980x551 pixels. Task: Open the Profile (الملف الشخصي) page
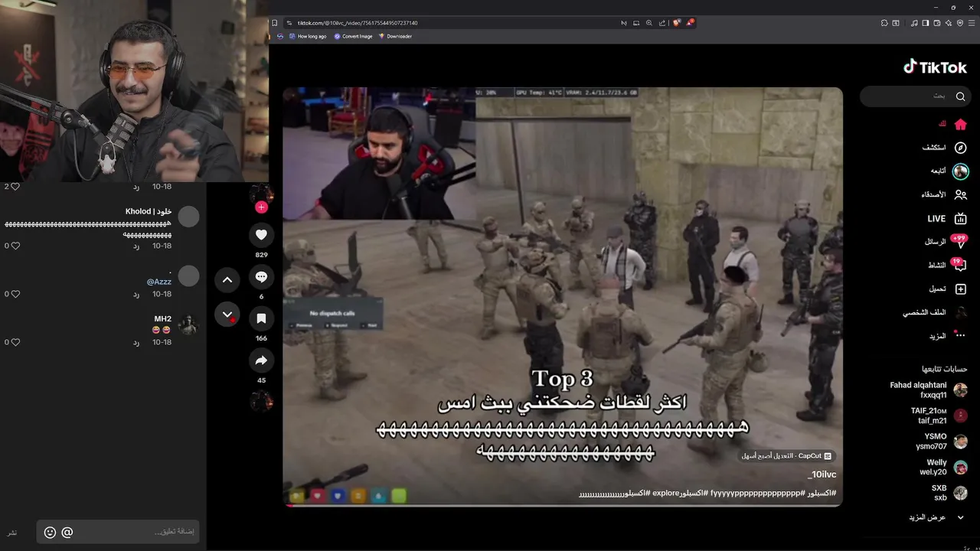(934, 312)
